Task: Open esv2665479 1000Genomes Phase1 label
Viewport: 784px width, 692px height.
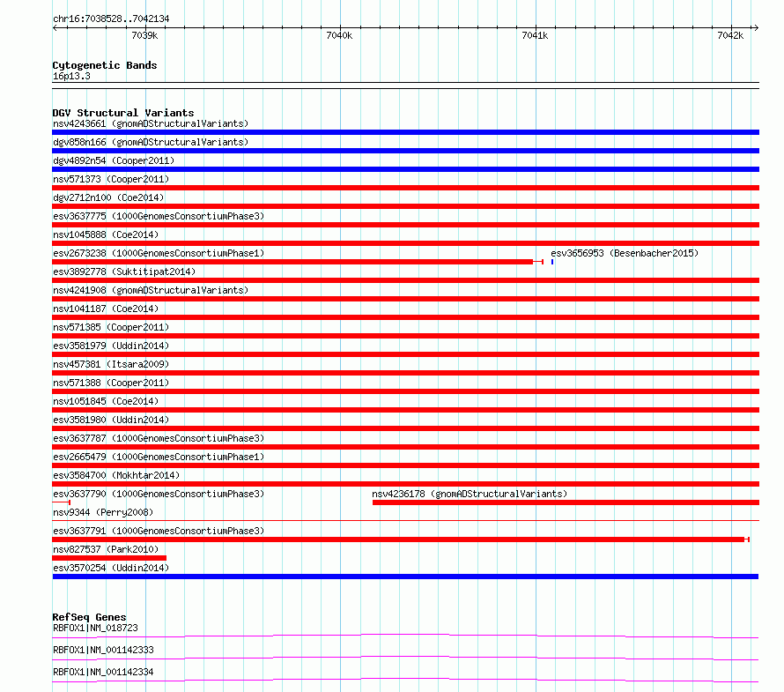Action: [159, 457]
